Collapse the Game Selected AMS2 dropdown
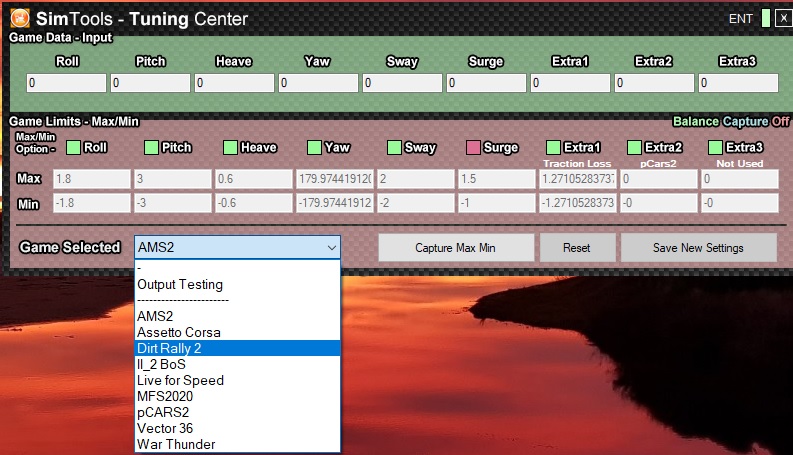 point(332,248)
